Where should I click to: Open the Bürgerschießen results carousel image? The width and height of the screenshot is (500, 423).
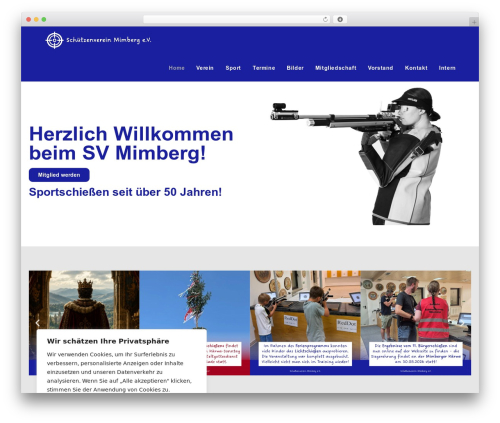pos(416,323)
